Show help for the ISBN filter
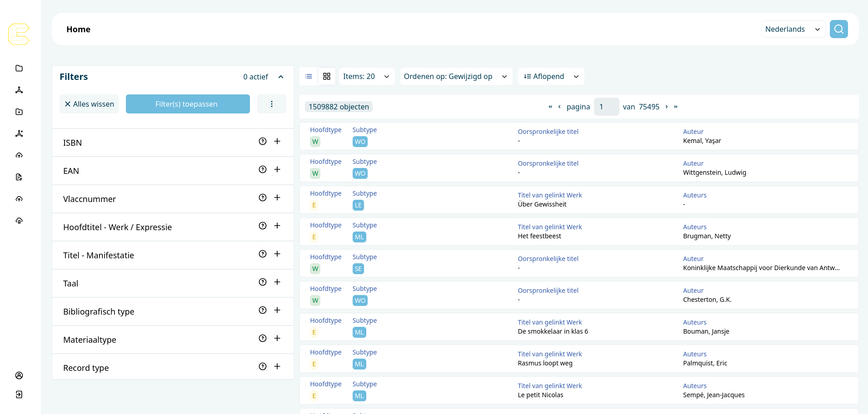The width and height of the screenshot is (868, 414). click(263, 141)
